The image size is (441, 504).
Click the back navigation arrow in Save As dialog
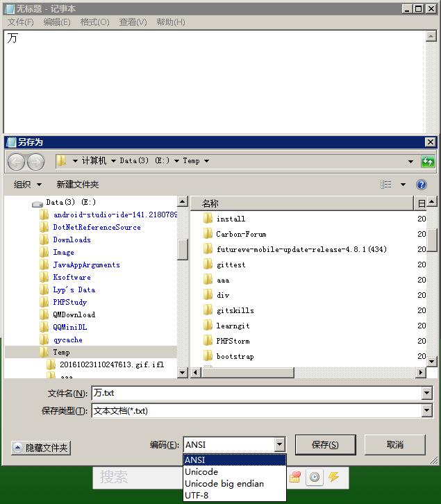(x=16, y=162)
